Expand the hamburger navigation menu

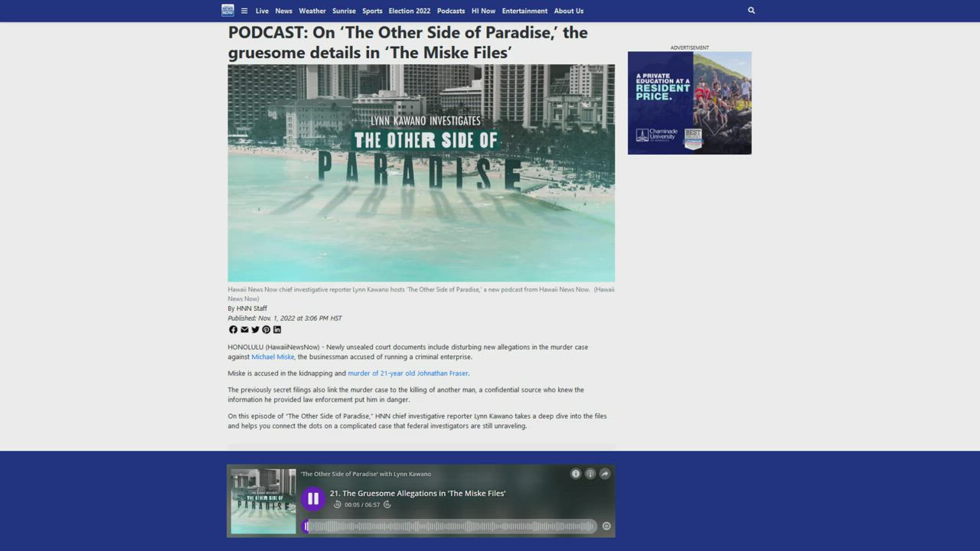pyautogui.click(x=244, y=11)
